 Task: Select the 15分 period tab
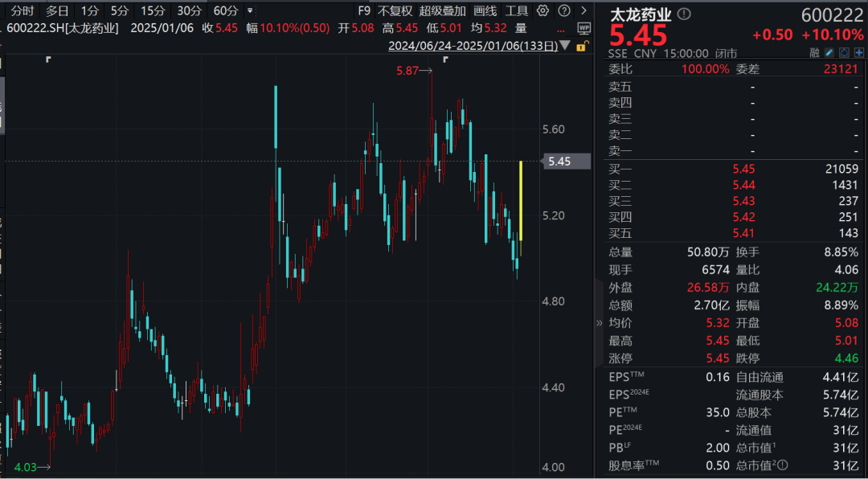tap(152, 10)
